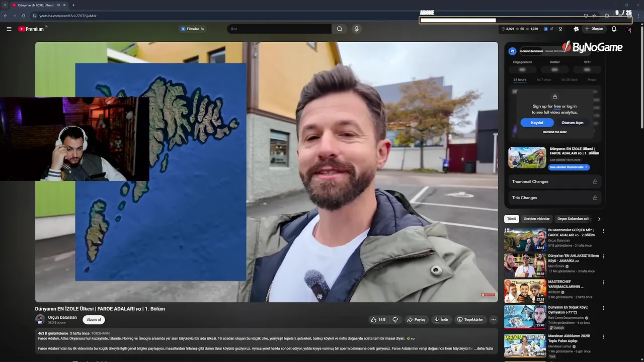
Task: Reload the page in browser
Action: point(23,16)
